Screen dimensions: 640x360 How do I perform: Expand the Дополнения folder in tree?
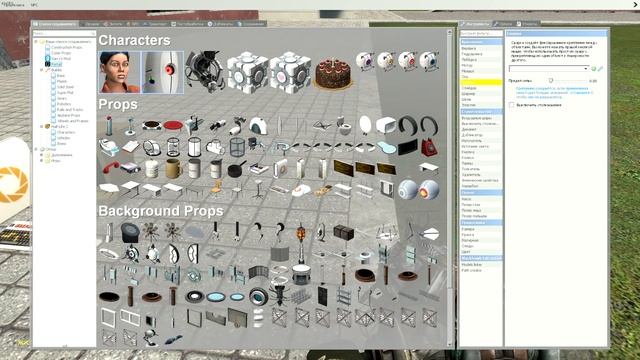click(x=42, y=155)
